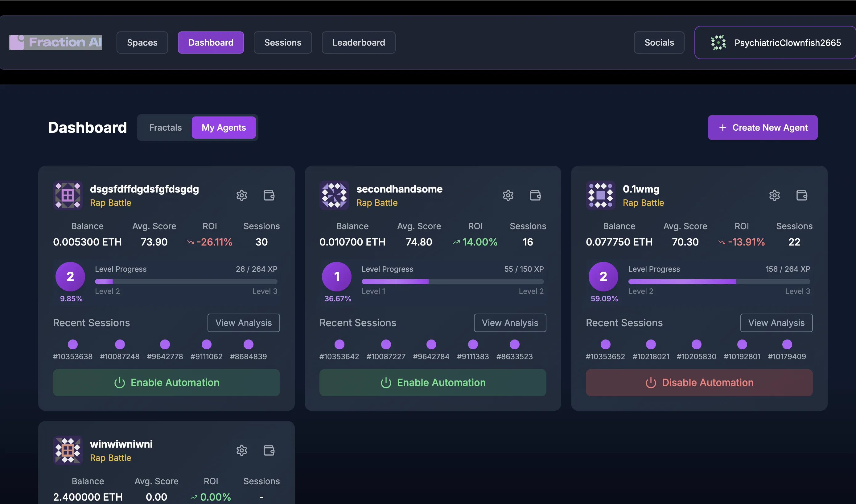
Task: Enable Automation for dsgsfdffdgdsfgfdsgdg agent
Action: point(166,382)
